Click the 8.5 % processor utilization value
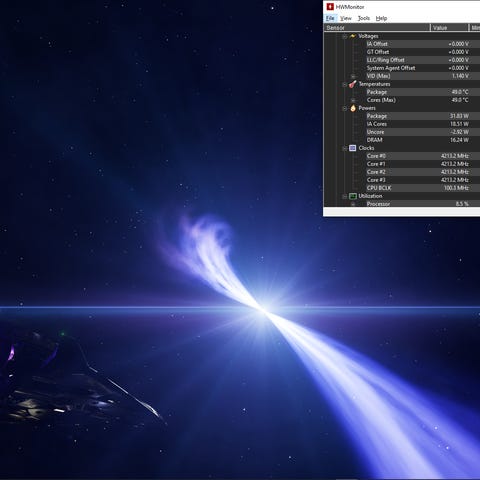The image size is (480, 480). [462, 204]
